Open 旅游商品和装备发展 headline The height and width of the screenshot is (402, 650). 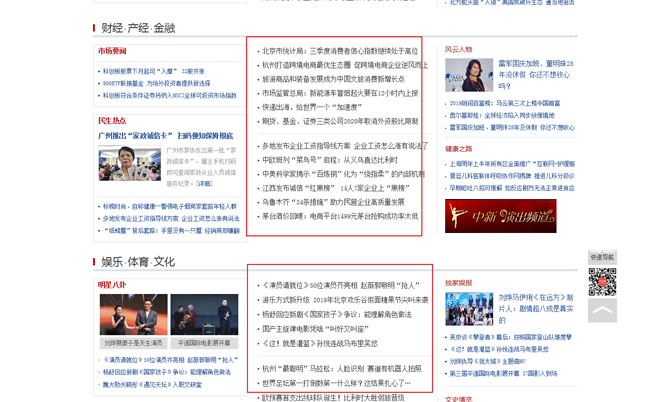coord(334,79)
